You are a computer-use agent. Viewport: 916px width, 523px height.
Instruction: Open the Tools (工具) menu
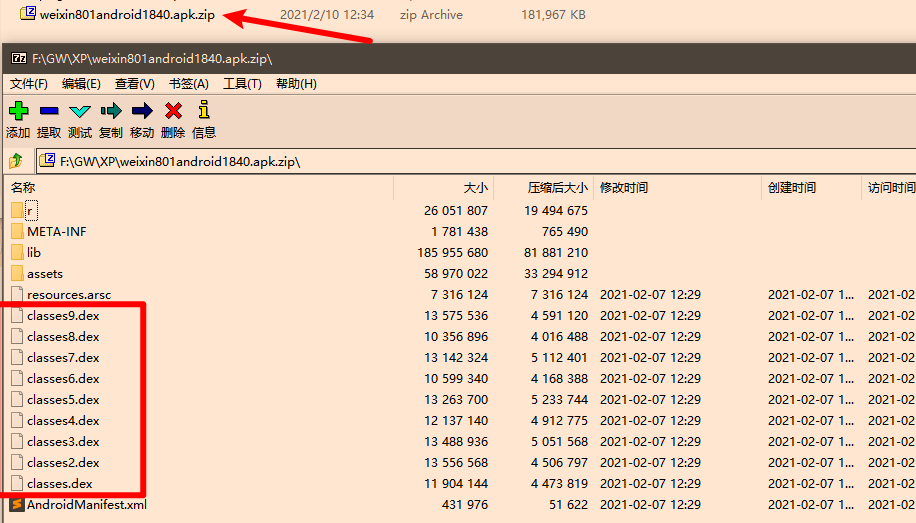coord(242,84)
